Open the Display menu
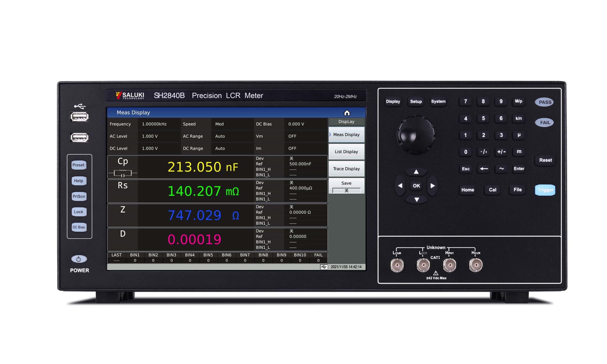Screen dimensions: 607x364 [393, 101]
